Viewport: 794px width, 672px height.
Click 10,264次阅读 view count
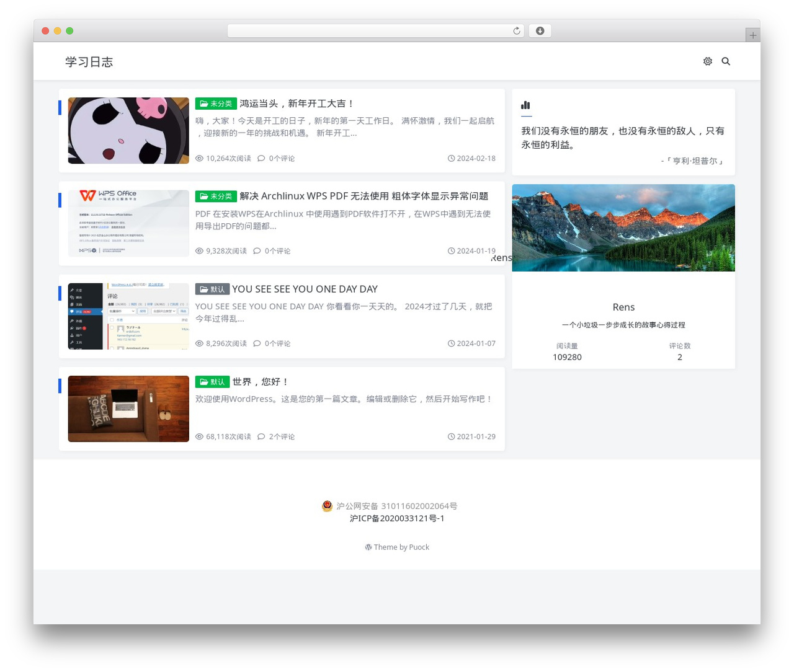click(x=228, y=159)
